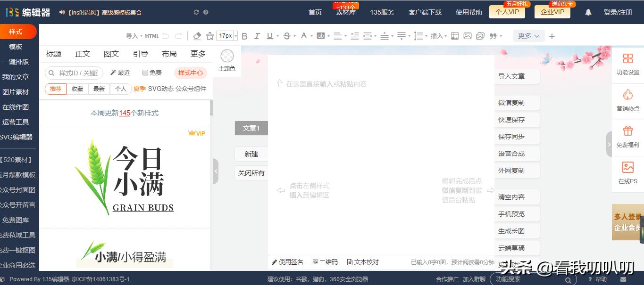Click the format painter brush icon
The image size is (644, 285).
pyautogui.click(x=209, y=36)
